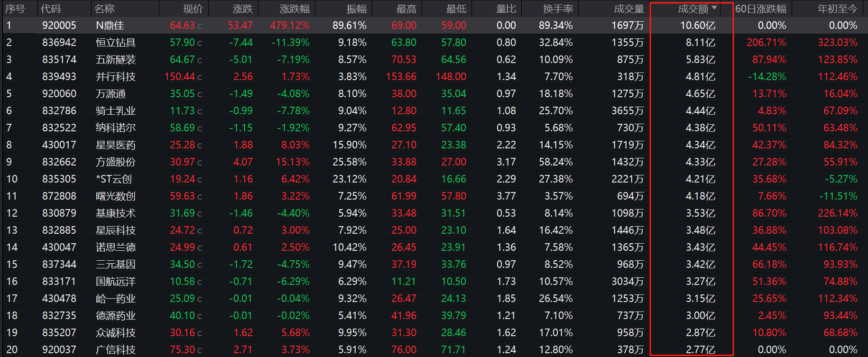This screenshot has height=357, width=868.
Task: Sort by 涨跌 column header
Action: coord(243,9)
